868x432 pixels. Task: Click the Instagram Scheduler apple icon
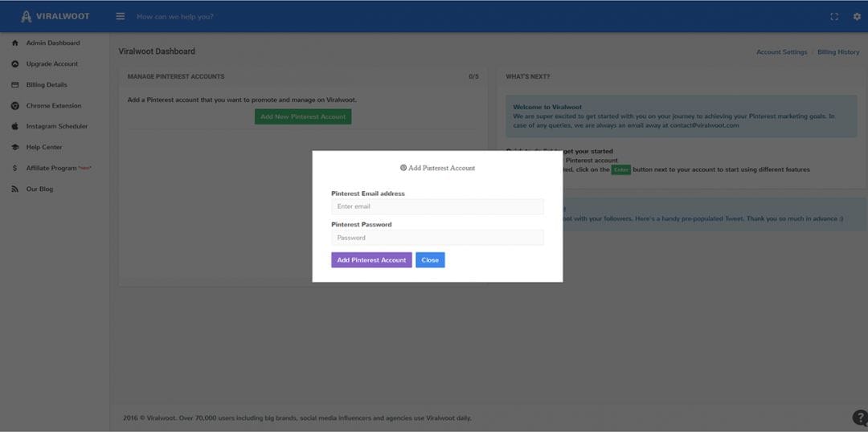pos(15,127)
